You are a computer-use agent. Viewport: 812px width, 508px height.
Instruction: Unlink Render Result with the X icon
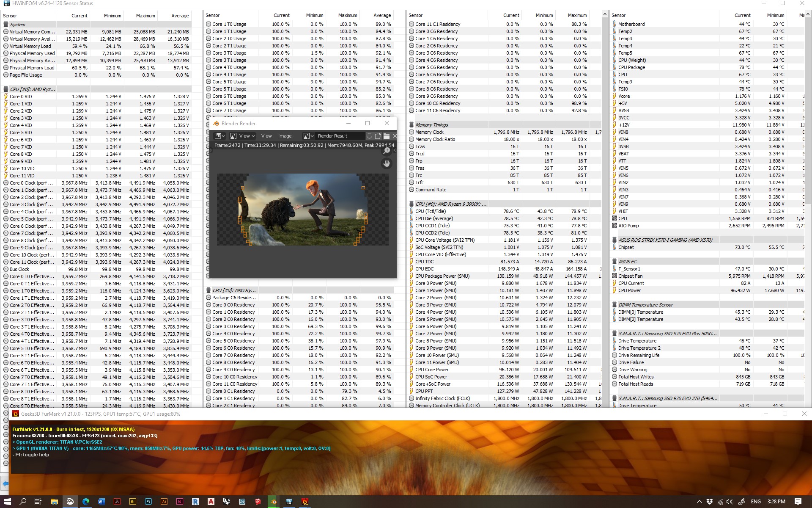point(395,136)
